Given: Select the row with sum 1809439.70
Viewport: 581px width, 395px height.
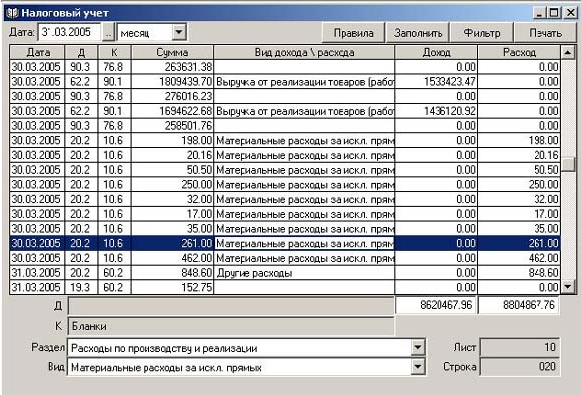Looking at the screenshot, I should pyautogui.click(x=285, y=82).
